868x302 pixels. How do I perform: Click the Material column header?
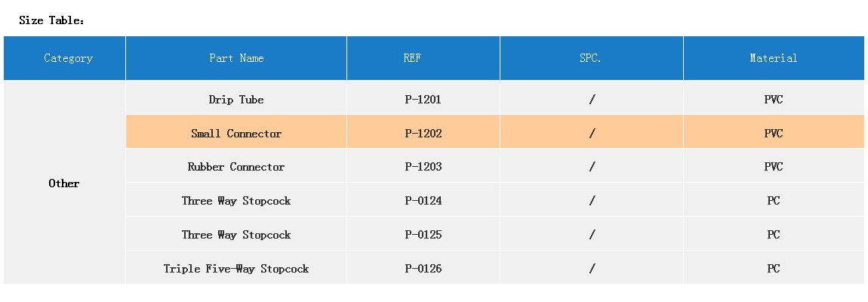coord(773,58)
